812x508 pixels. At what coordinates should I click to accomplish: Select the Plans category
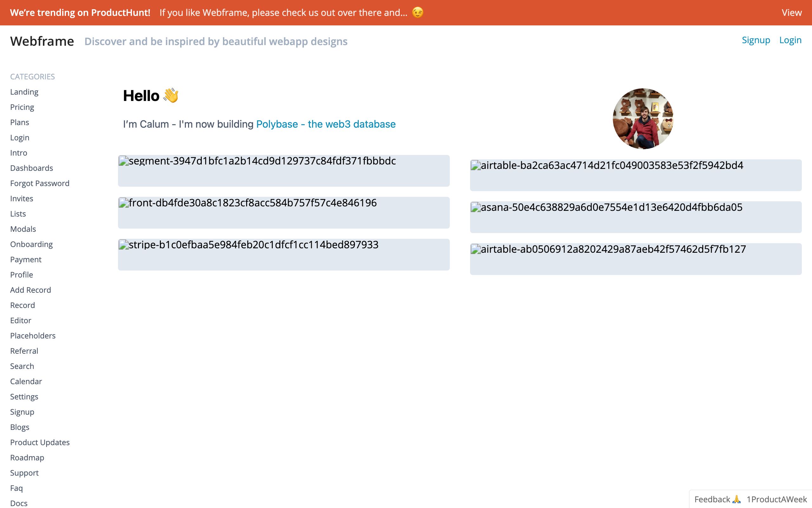[19, 122]
